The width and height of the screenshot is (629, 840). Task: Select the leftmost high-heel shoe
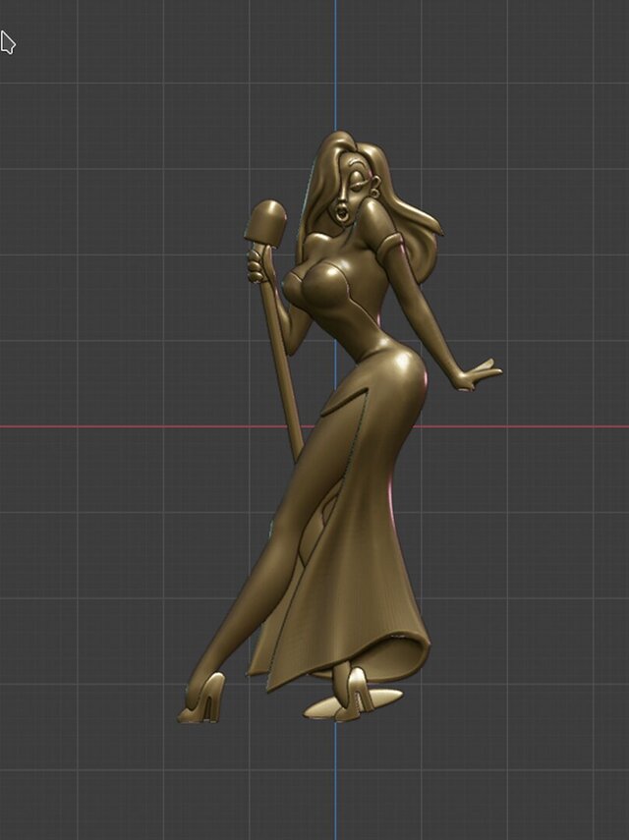coord(200,700)
